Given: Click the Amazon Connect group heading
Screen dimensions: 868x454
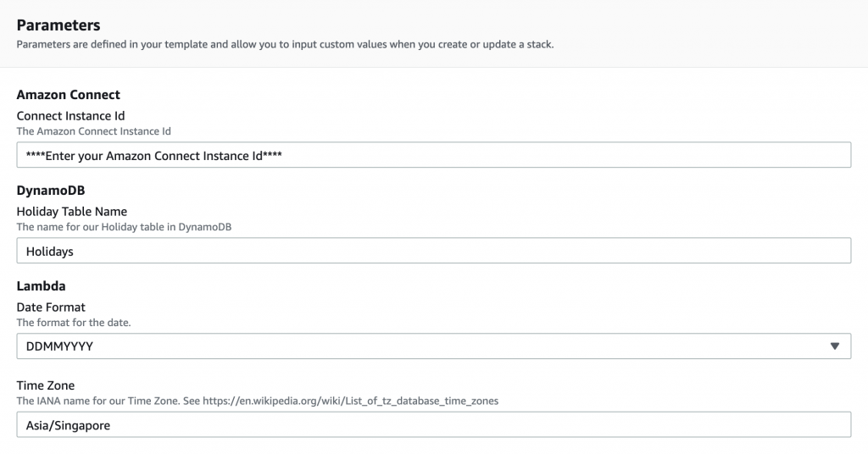Looking at the screenshot, I should (x=68, y=95).
